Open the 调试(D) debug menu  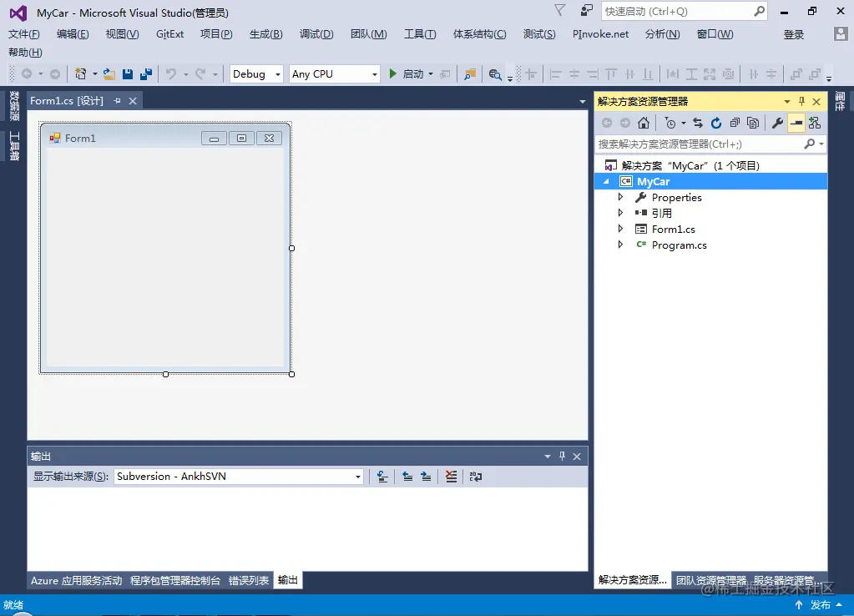point(316,33)
